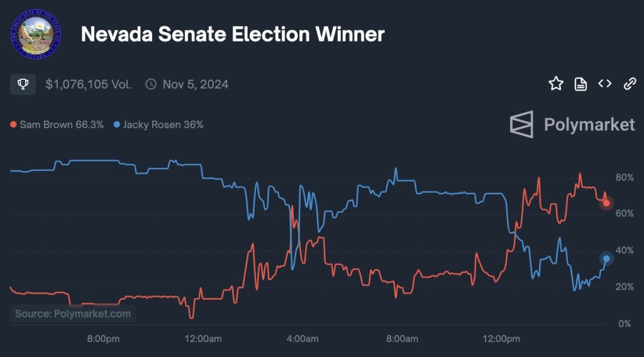This screenshot has width=644, height=357.
Task: Open the Nevada Senate Election Winner title
Action: click(x=233, y=34)
